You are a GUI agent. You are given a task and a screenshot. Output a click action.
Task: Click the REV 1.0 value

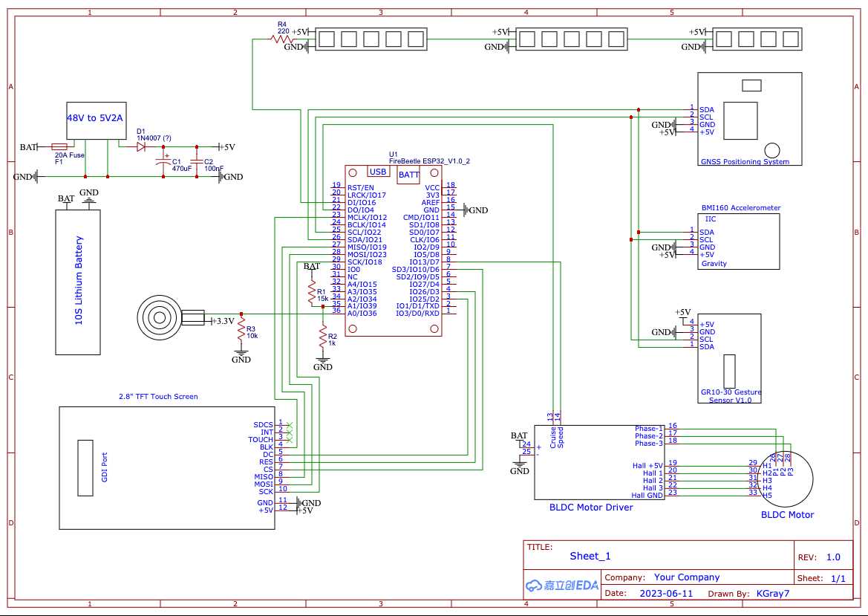pyautogui.click(x=833, y=557)
